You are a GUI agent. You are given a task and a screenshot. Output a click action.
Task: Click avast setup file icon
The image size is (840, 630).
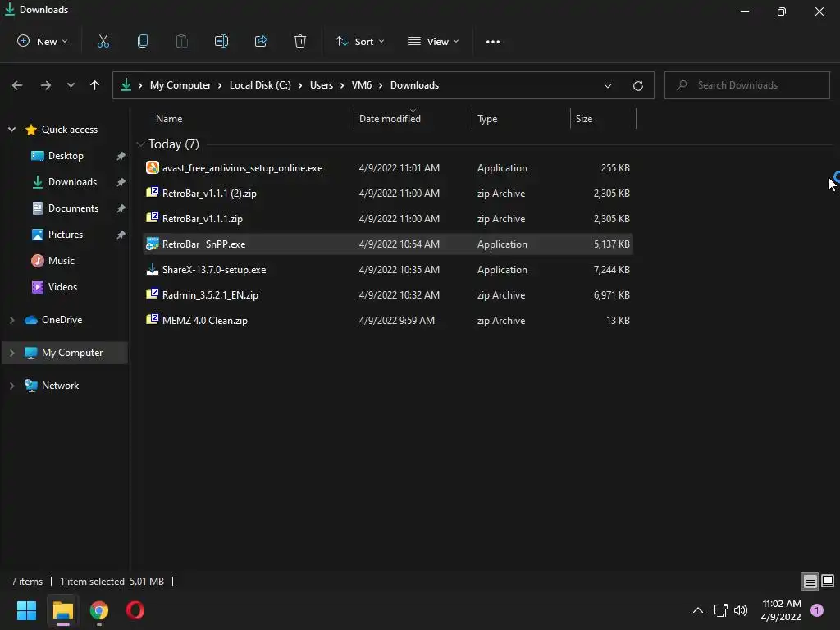pos(152,167)
